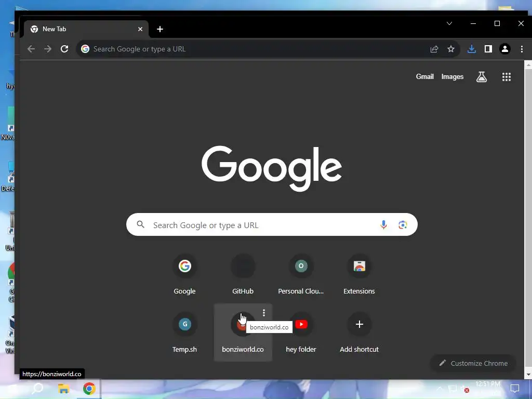Click the page scrollbar down arrow
The image size is (532, 399).
click(528, 375)
